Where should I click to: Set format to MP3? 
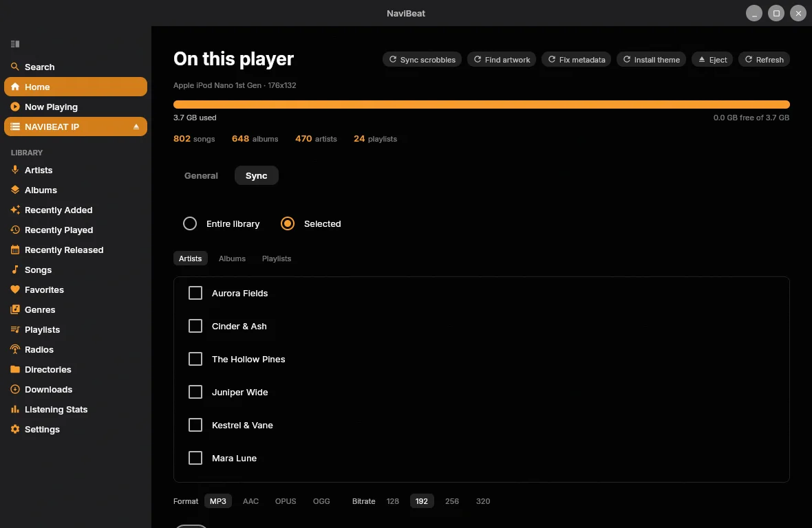pos(218,501)
